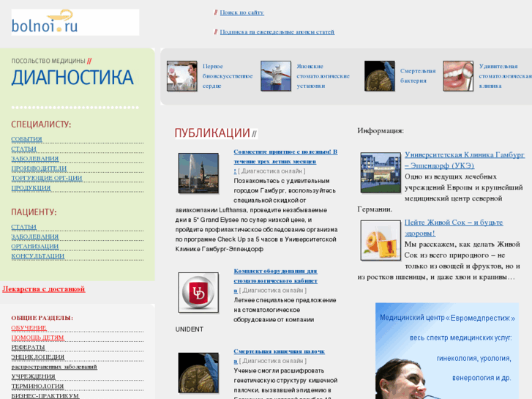The image size is (532, 399).
Task: Open the Japanese dental units thumbnail
Action: click(275, 76)
